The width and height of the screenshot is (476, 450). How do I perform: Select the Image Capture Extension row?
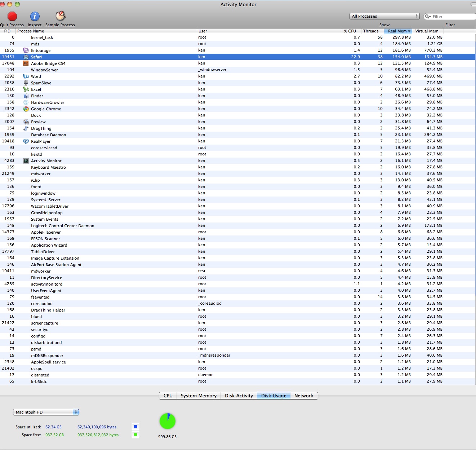pos(238,258)
